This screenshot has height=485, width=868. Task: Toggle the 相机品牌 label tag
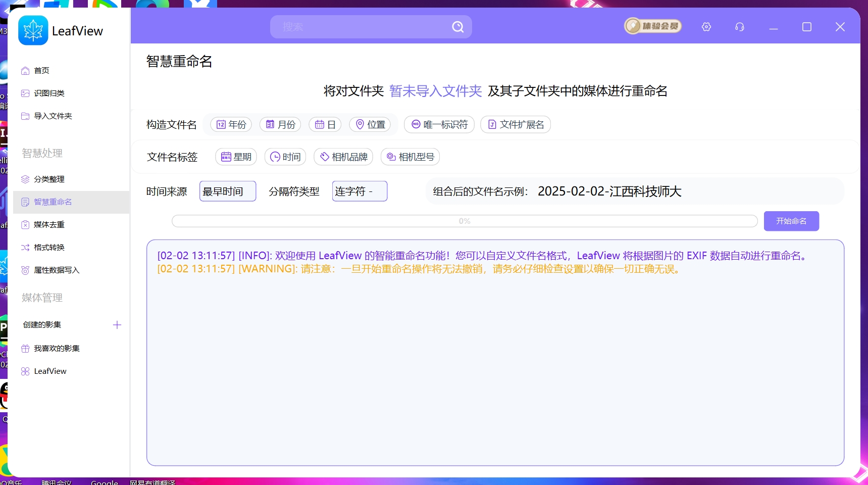(343, 157)
